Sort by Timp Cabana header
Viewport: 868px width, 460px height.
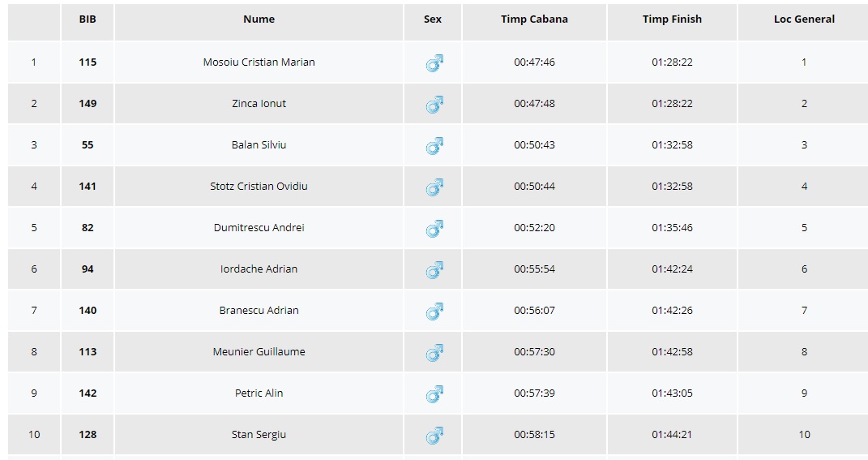coord(534,19)
